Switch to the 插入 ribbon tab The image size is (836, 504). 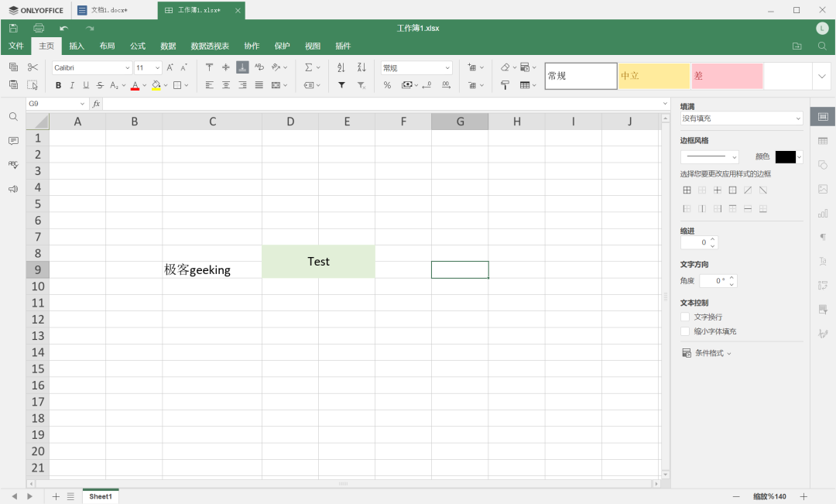click(x=77, y=46)
